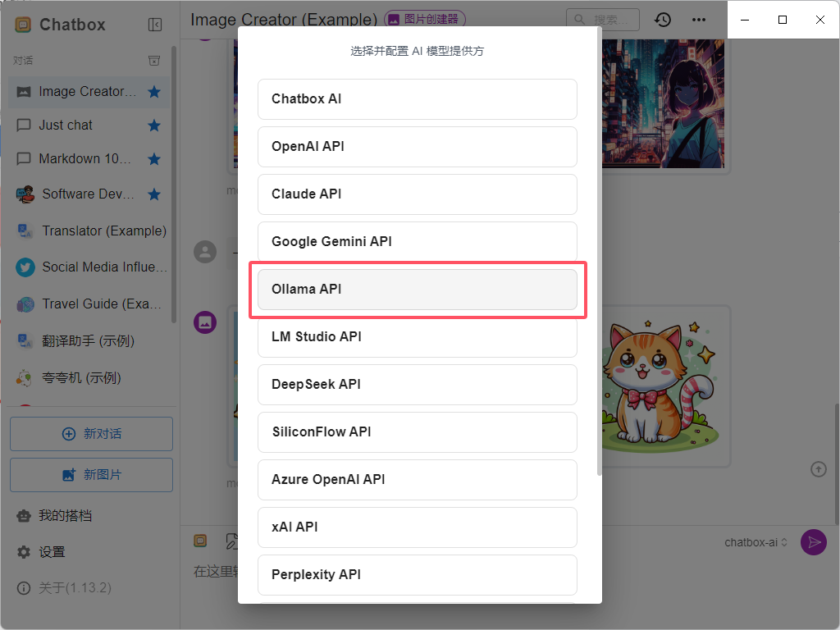Select Azure OpenAI API provider

point(417,479)
